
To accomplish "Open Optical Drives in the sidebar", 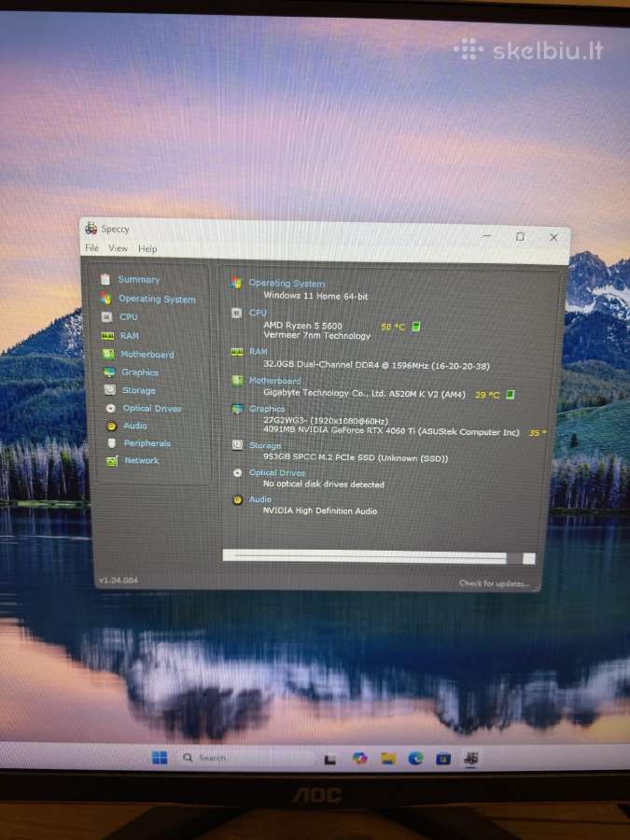I will coord(152,408).
